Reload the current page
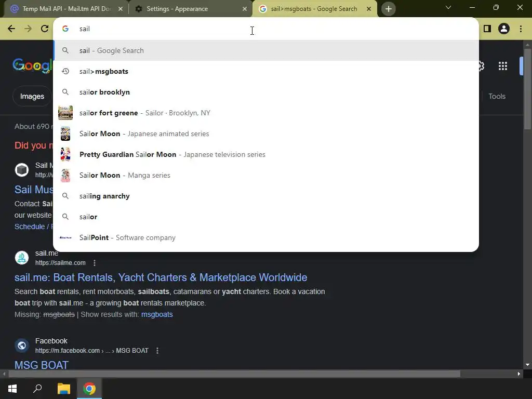Screen dimensions: 532x399 45,29
